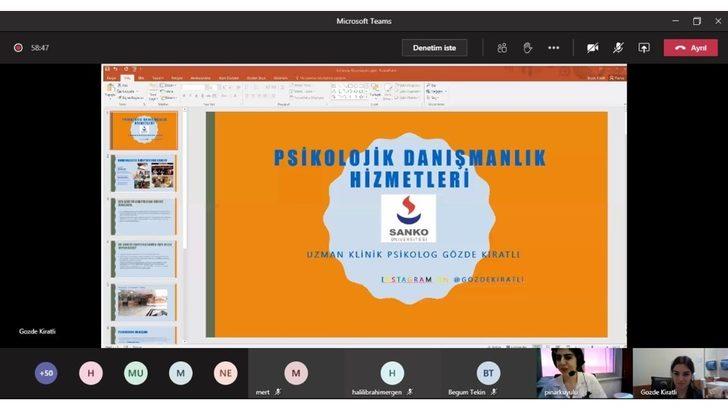This screenshot has height=410, width=728.
Task: Open the +50 more participants avatar
Action: 46,373
